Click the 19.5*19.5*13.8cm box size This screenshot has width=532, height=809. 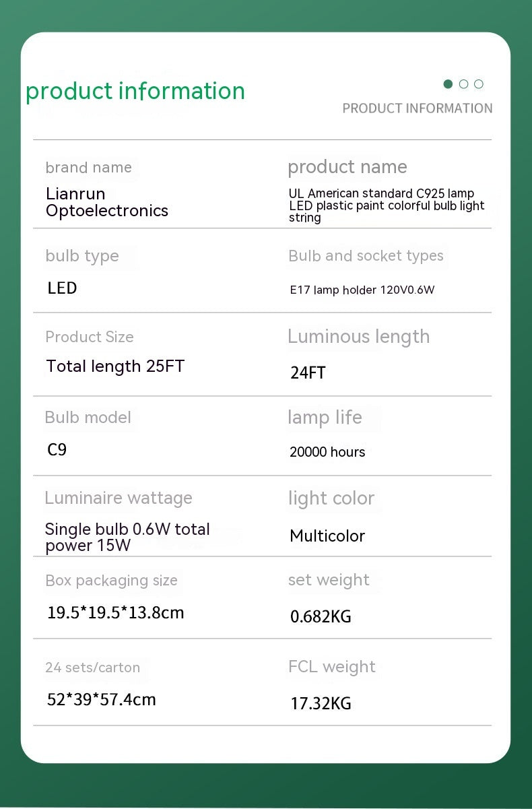tap(115, 613)
